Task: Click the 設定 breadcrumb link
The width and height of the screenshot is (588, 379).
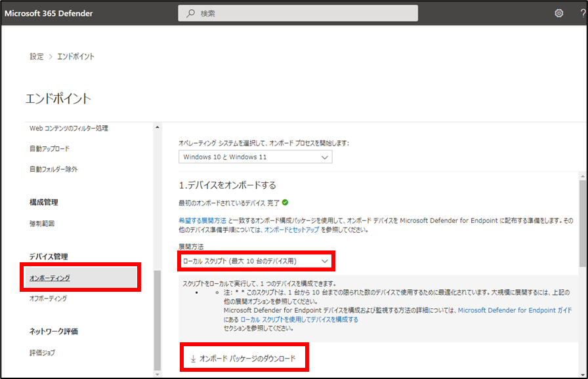Action: tap(36, 56)
